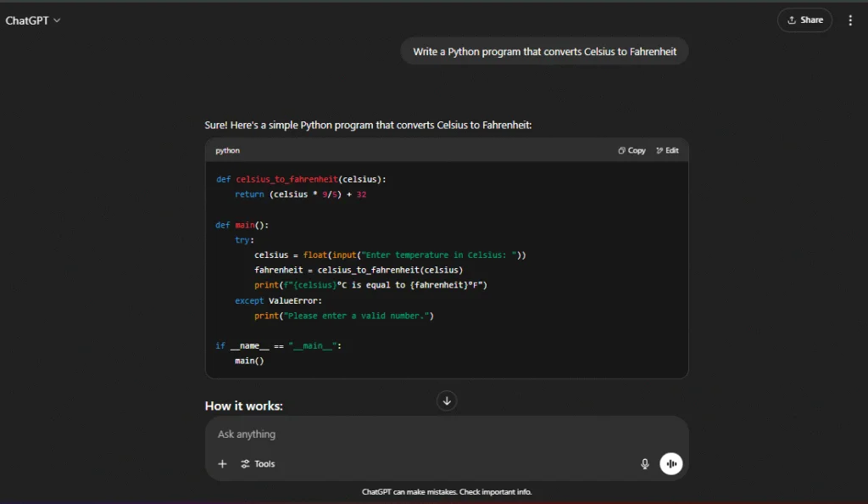Click the user message about Celsius to Fahrenheit

[x=545, y=52]
